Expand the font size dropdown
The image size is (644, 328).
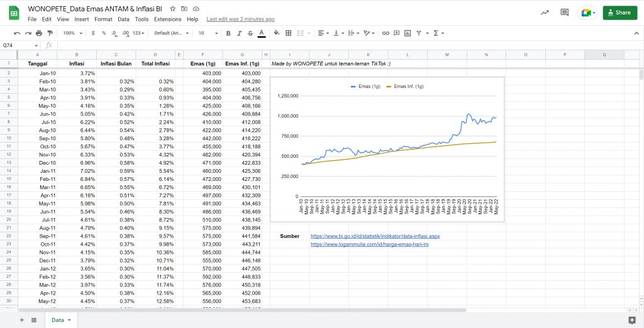(x=207, y=33)
